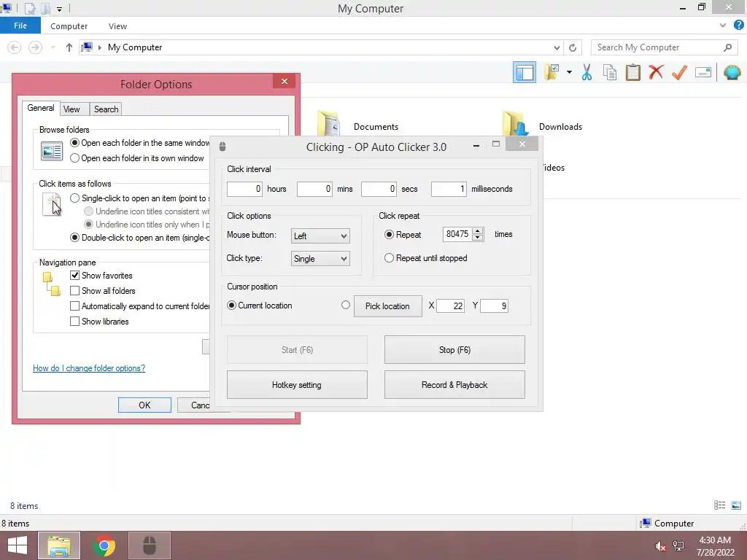Image resolution: width=747 pixels, height=560 pixels.
Task: Check Automatically expand to current folder
Action: 74,306
